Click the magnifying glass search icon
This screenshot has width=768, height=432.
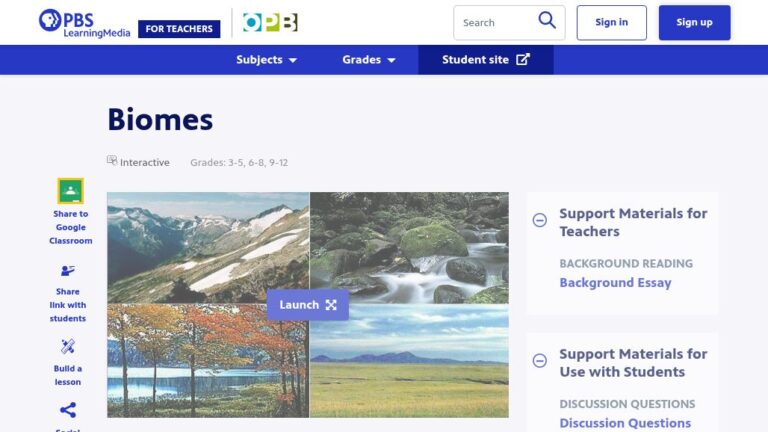point(547,21)
